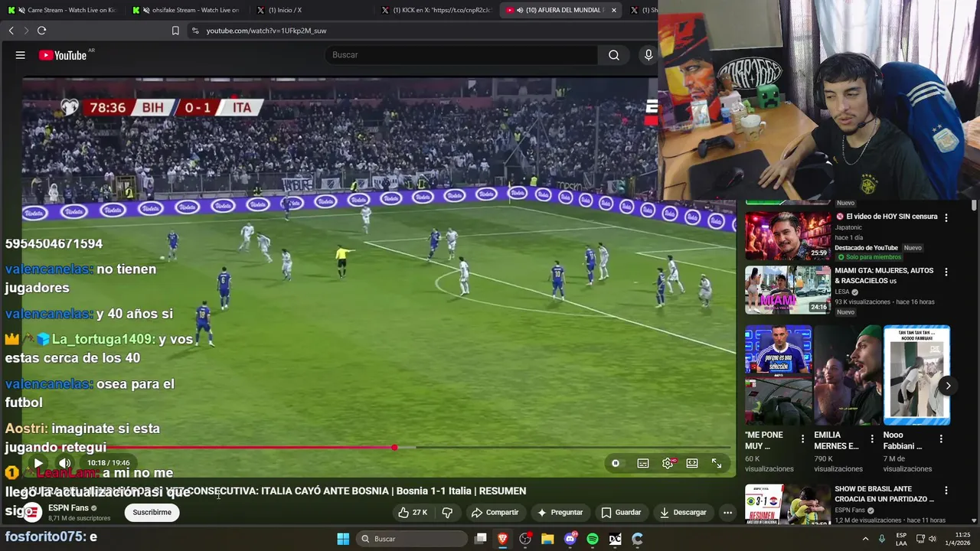Click the taskbar Buscar search box
Image resolution: width=980 pixels, height=551 pixels.
click(413, 539)
